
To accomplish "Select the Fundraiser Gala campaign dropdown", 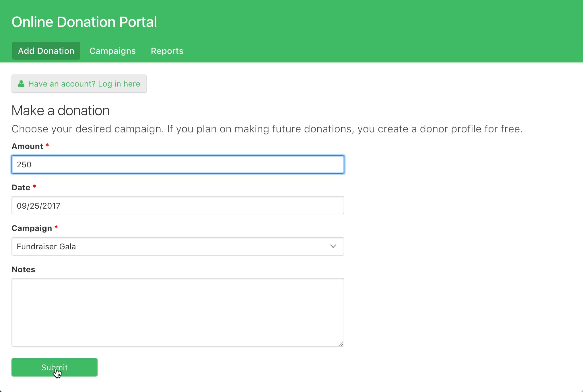I will [178, 246].
